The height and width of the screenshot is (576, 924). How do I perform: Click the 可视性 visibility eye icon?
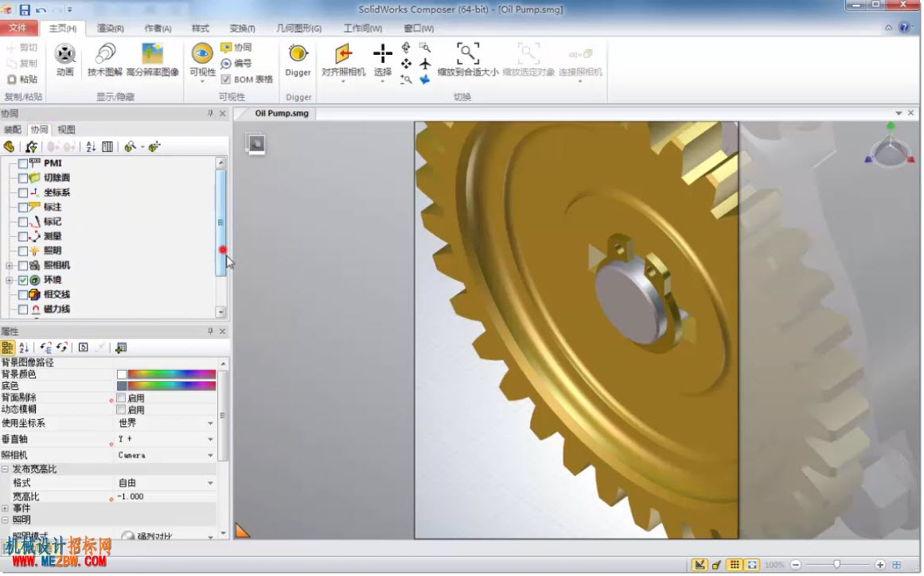[202, 53]
